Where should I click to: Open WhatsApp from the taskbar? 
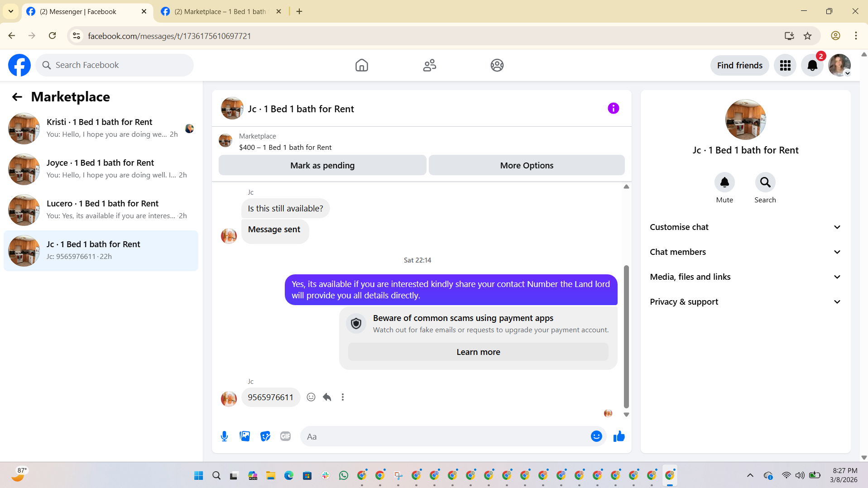(344, 475)
